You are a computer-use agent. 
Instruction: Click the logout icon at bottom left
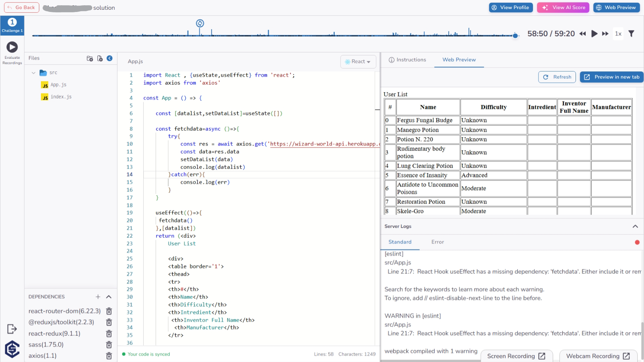pos(12,329)
